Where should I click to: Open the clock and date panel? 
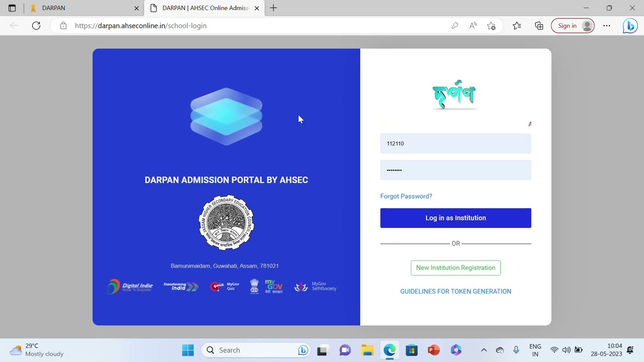(x=607, y=350)
